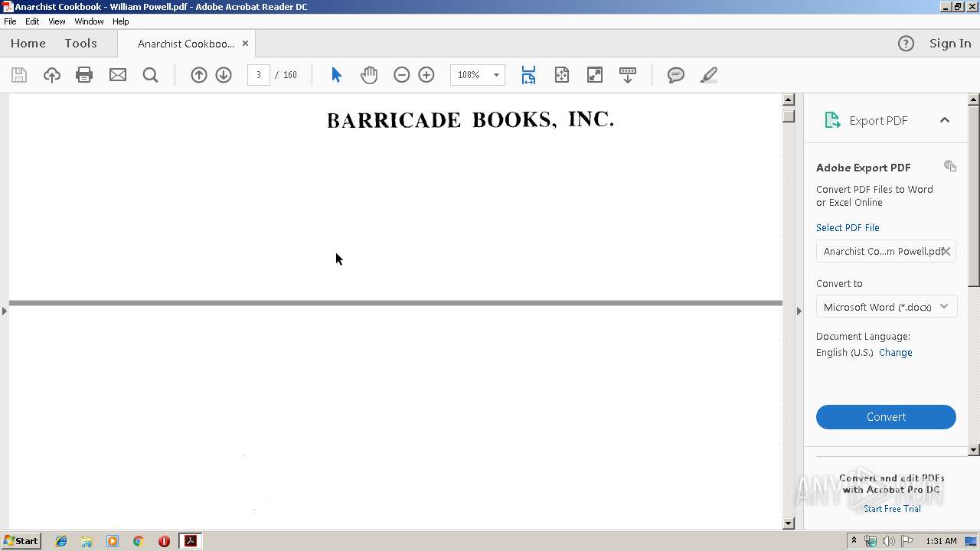980x551 pixels.
Task: Switch to full screen mode icon
Action: pyautogui.click(x=595, y=75)
